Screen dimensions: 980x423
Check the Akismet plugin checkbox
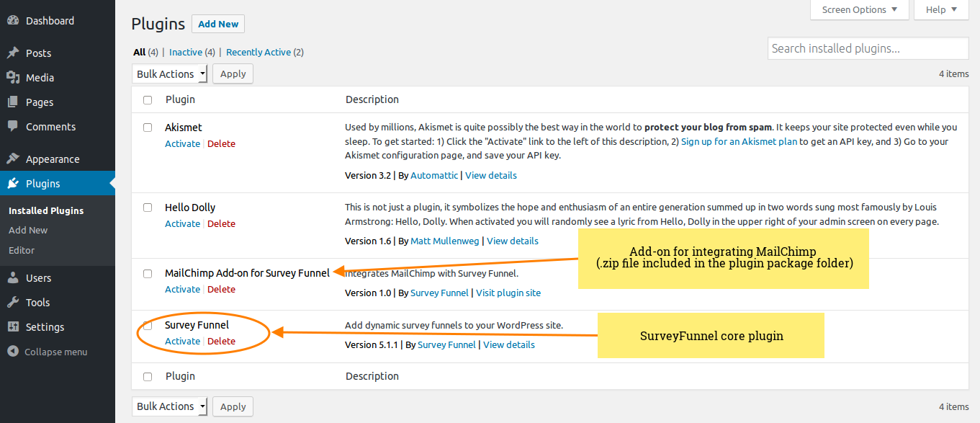pos(148,127)
